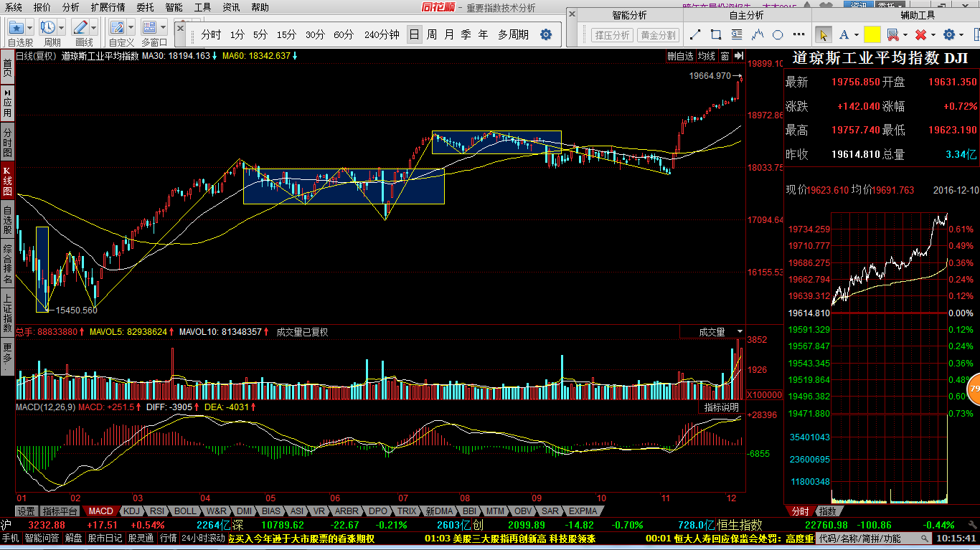Open the 综合排名 sidebar tab

click(7, 265)
